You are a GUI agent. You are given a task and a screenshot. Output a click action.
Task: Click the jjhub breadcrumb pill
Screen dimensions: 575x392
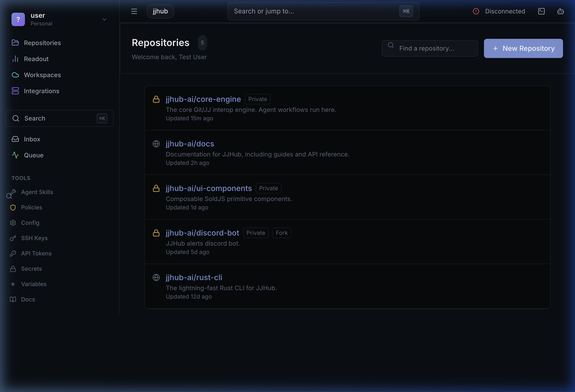click(x=160, y=11)
